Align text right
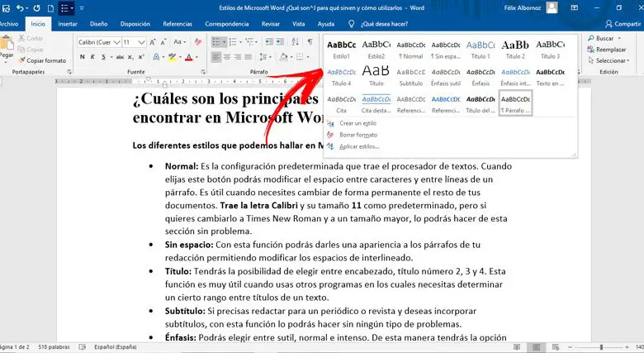Screen dimensions: 644x353 pyautogui.click(x=238, y=57)
